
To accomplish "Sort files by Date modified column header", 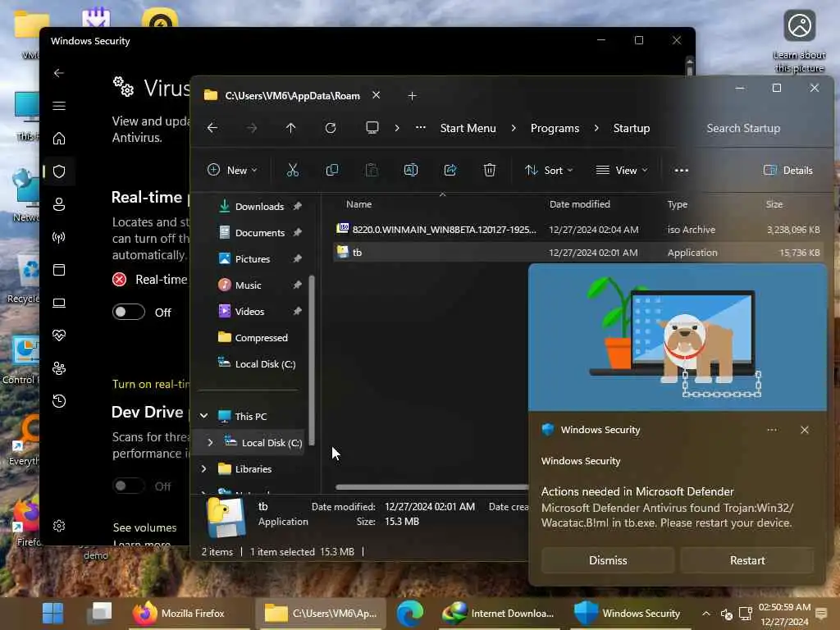I will 580,204.
